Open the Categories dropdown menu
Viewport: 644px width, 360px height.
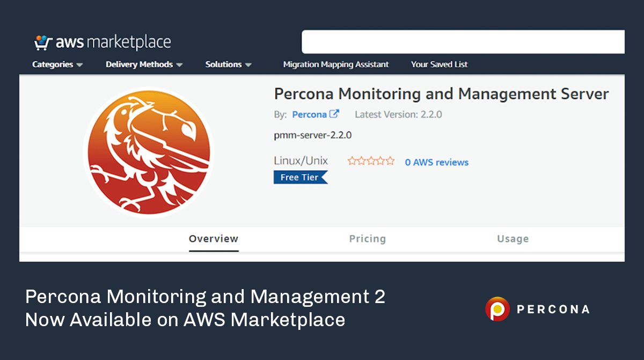[57, 64]
